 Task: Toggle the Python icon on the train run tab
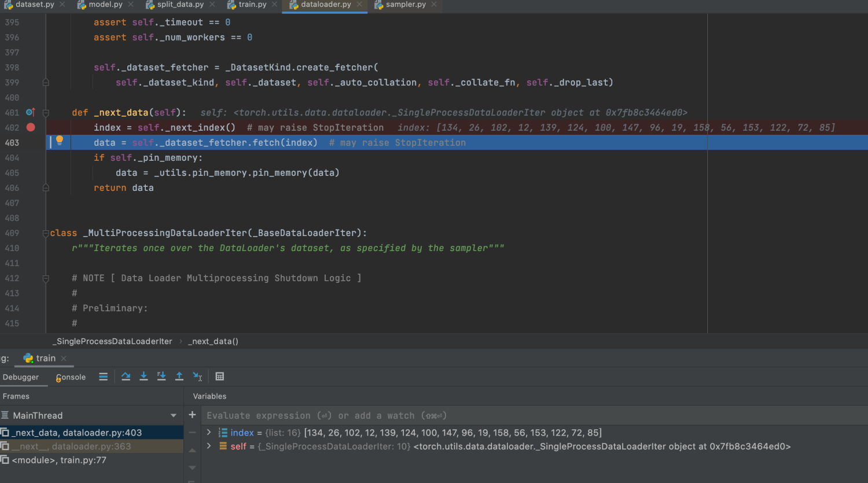point(28,358)
